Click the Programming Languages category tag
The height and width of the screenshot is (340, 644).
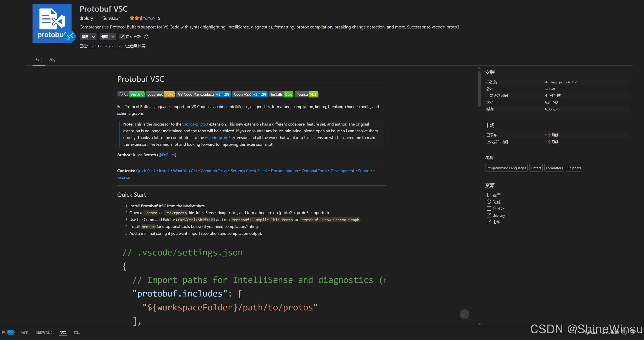506,168
